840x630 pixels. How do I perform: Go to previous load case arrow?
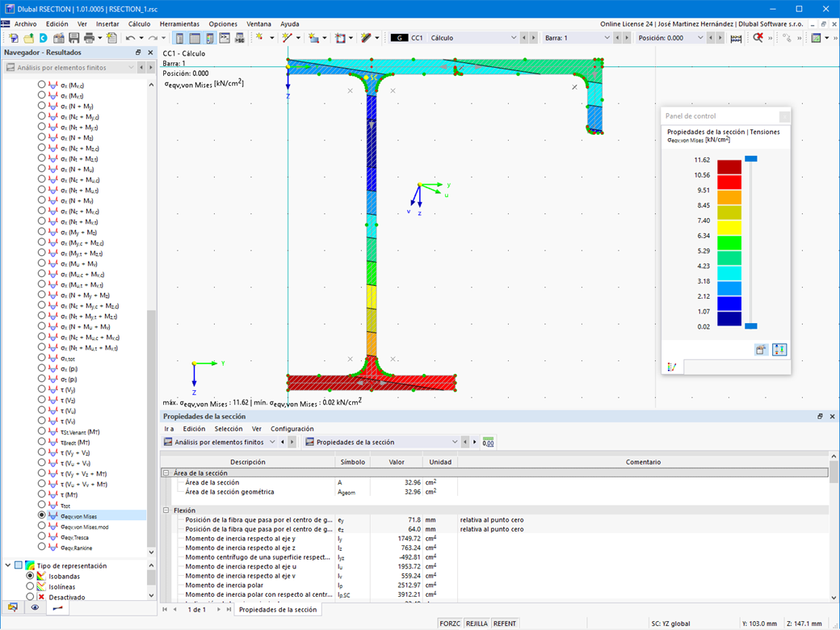tap(524, 38)
